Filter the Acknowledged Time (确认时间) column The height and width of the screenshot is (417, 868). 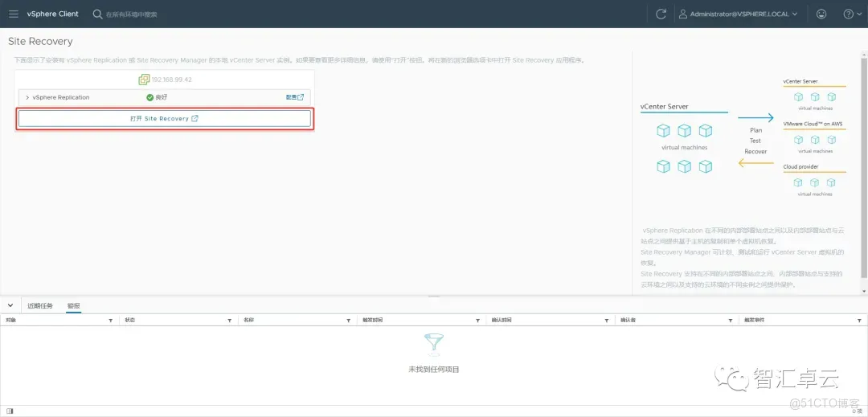coord(607,321)
